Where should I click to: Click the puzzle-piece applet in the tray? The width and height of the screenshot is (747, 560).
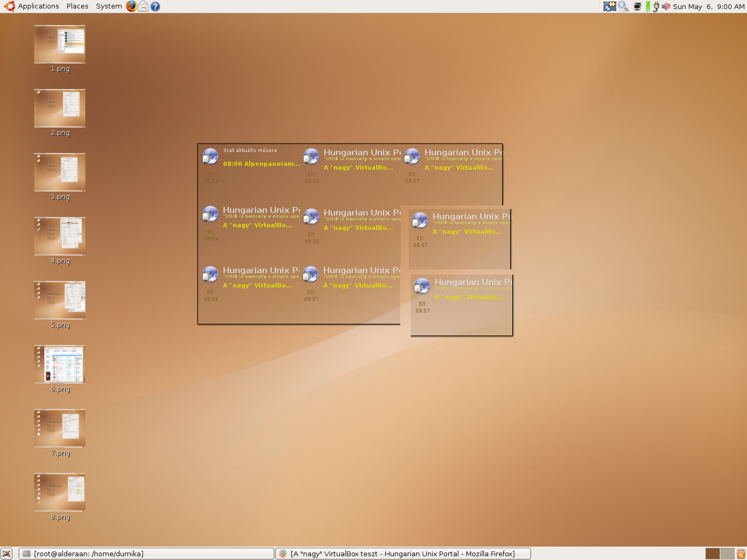coord(610,6)
